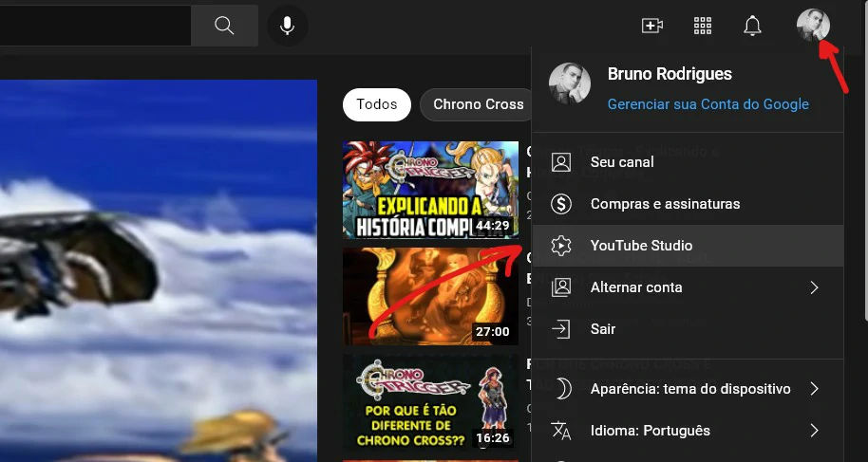
Task: Click the main video player area
Action: tap(159, 270)
